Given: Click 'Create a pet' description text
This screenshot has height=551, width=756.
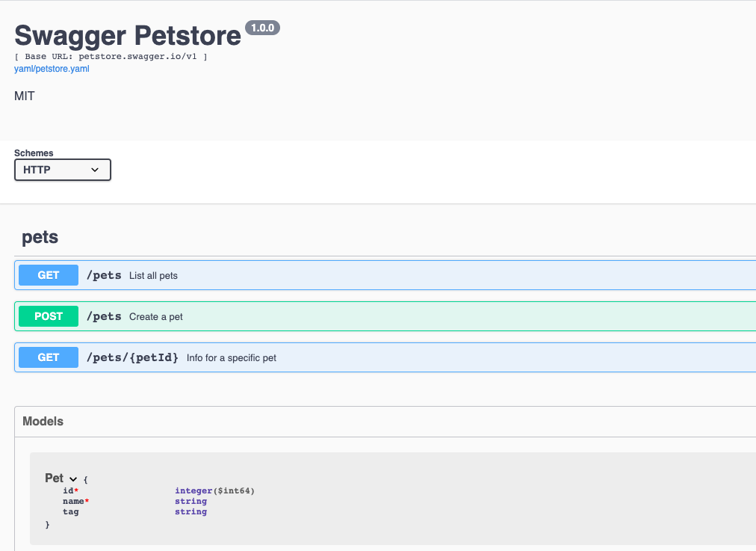Looking at the screenshot, I should [155, 316].
